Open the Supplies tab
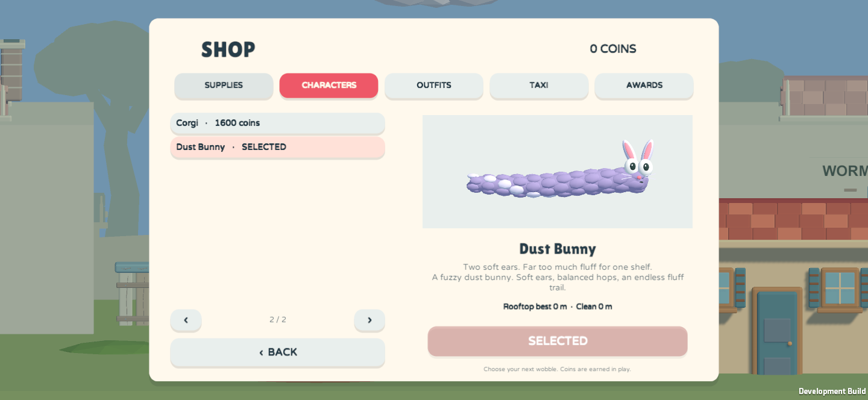The width and height of the screenshot is (868, 400). tap(224, 86)
